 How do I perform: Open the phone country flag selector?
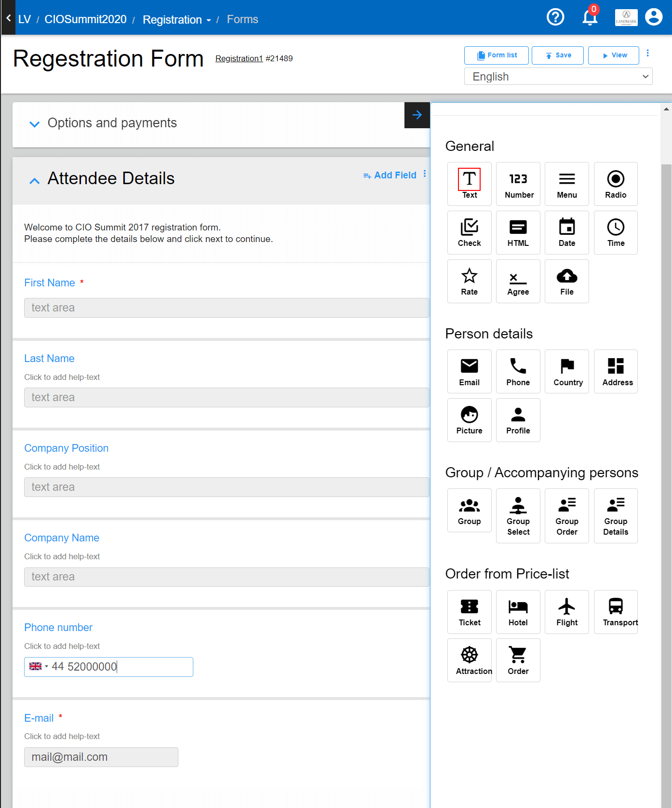(x=39, y=666)
